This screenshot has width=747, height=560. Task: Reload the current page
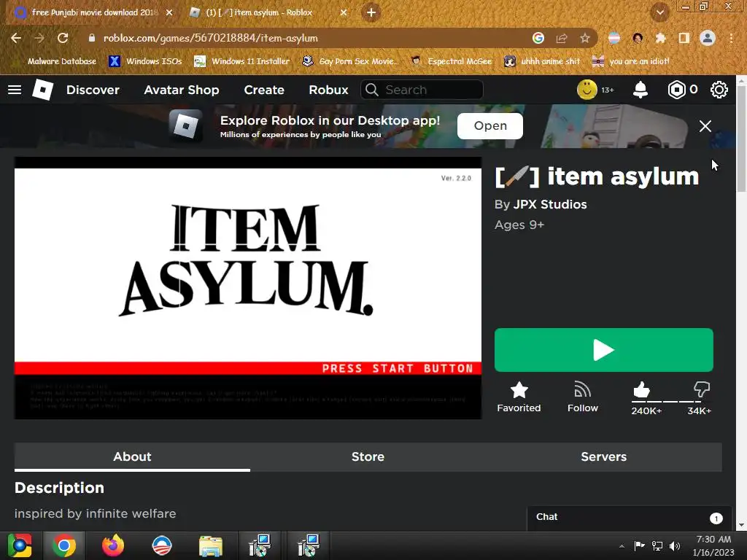tap(63, 38)
